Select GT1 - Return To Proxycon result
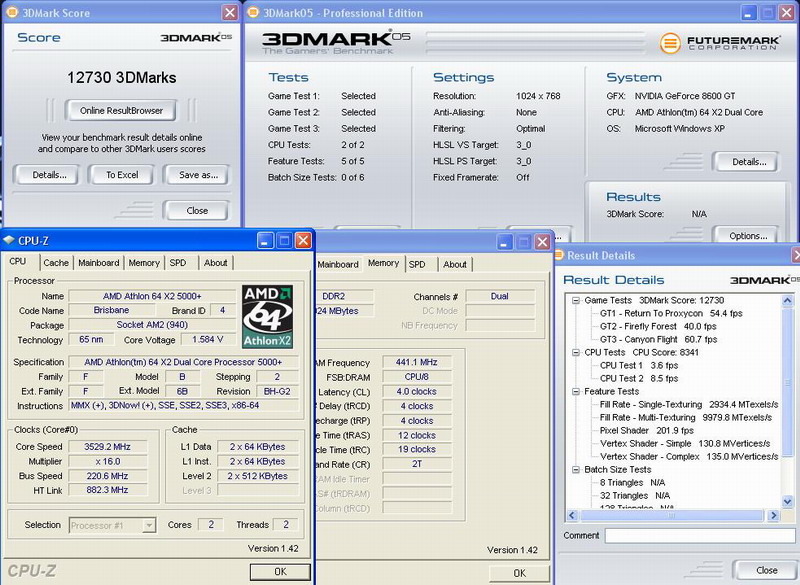Viewport: 800px width, 585px height. click(671, 313)
